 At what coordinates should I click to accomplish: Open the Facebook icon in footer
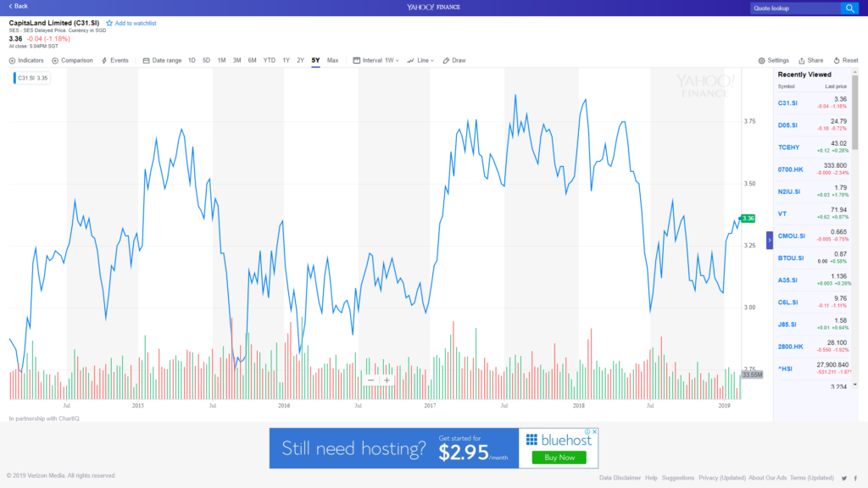click(856, 478)
